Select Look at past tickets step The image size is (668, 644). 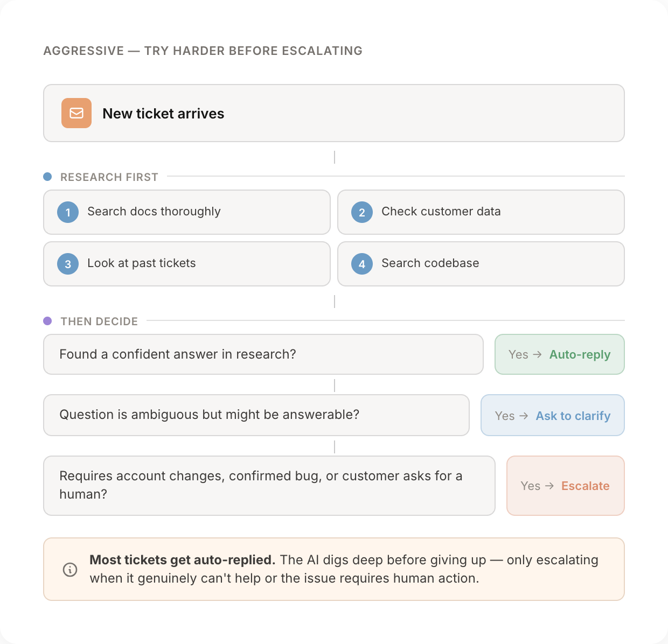click(186, 264)
